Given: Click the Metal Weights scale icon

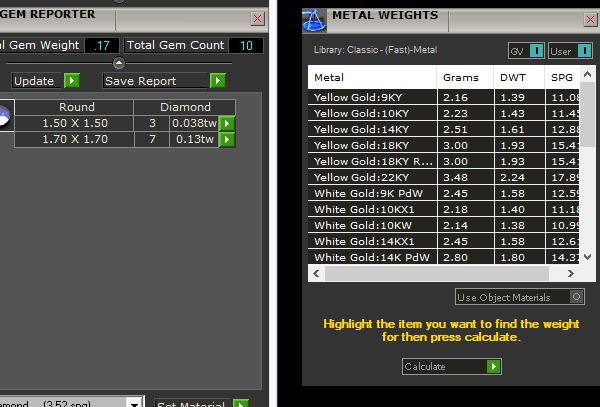Looking at the screenshot, I should click(315, 17).
